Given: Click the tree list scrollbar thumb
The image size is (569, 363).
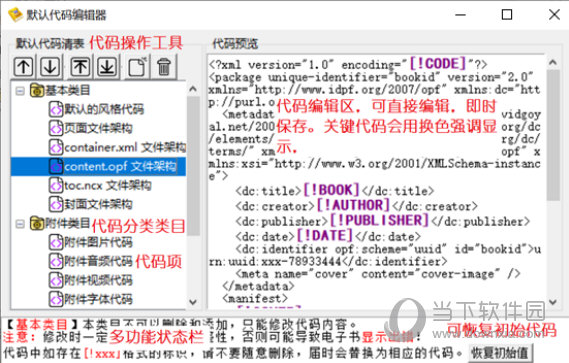Looking at the screenshot, I should coord(193,166).
